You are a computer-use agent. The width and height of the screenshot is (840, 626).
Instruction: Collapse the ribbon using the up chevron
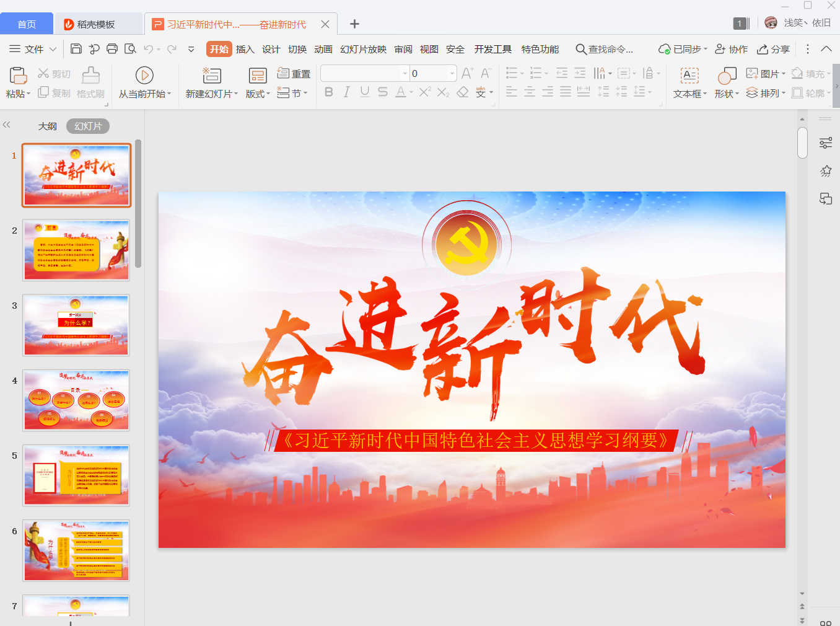coord(826,49)
